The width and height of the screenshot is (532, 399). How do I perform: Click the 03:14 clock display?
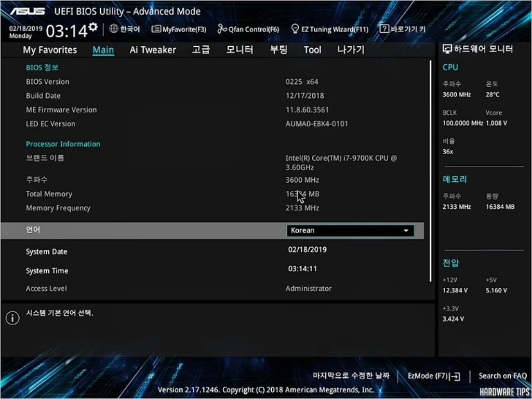pyautogui.click(x=67, y=32)
